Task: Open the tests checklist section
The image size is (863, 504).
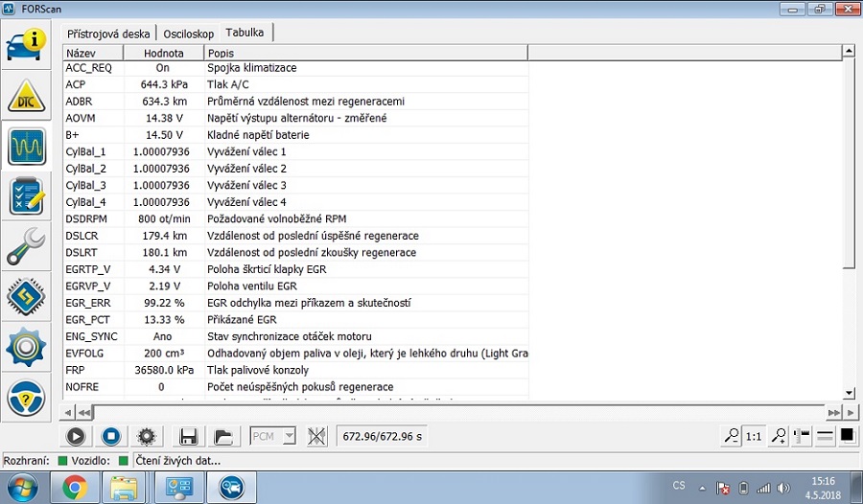Action: pos(28,196)
